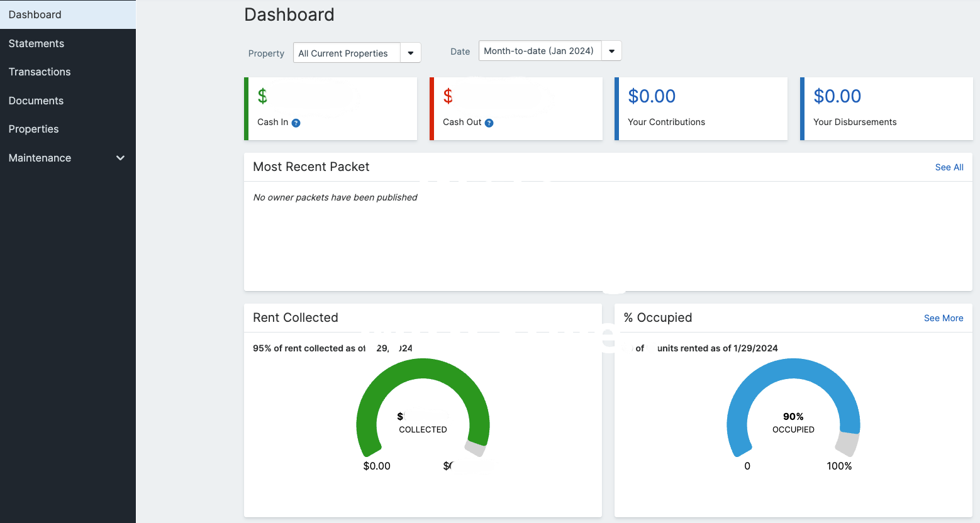Click the Most Recent Packet heading

tap(311, 167)
